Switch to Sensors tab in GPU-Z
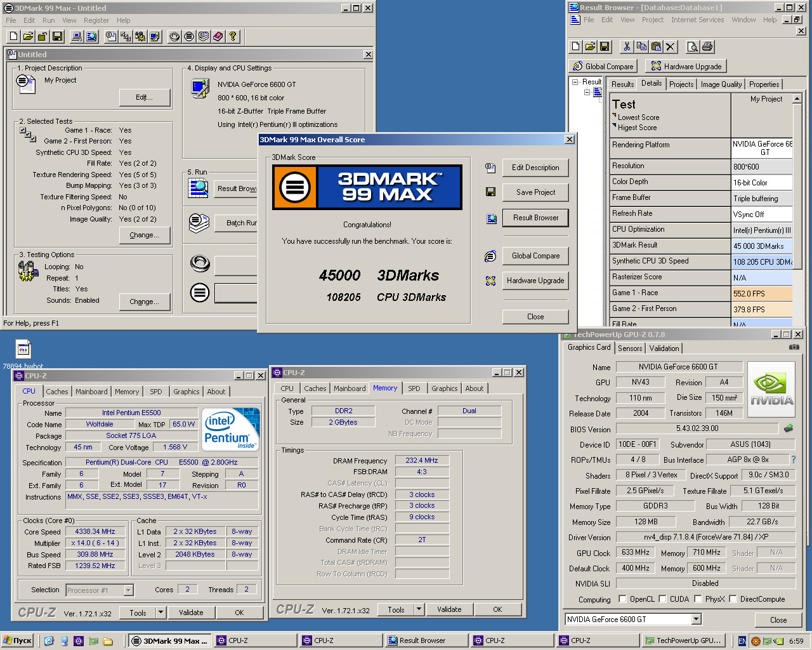The width and height of the screenshot is (812, 650). [x=630, y=348]
